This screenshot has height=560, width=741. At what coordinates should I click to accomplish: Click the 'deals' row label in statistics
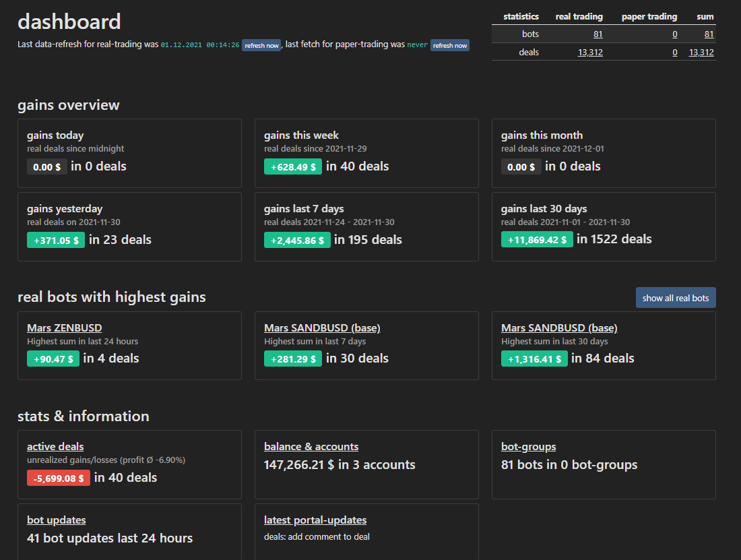pyautogui.click(x=529, y=53)
